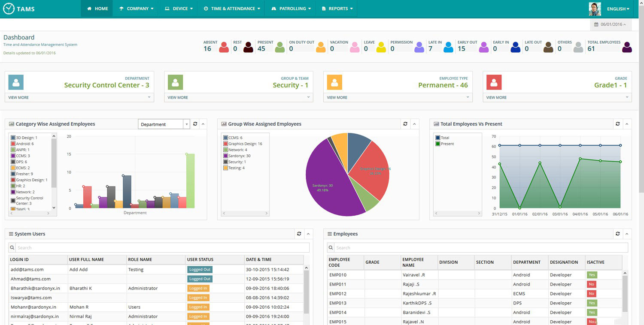Image resolution: width=644 pixels, height=325 pixels.
Task: Click the Absent status person icon
Action: (x=224, y=47)
